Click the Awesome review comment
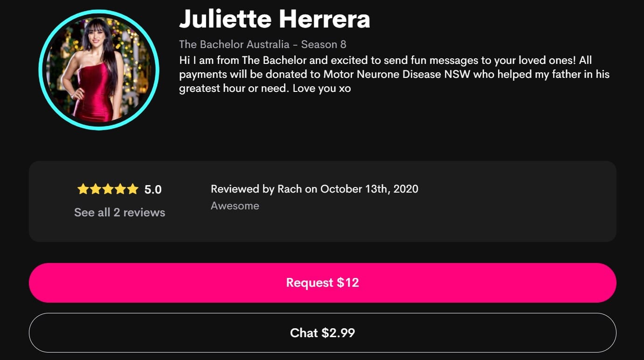The image size is (644, 360). (x=235, y=206)
